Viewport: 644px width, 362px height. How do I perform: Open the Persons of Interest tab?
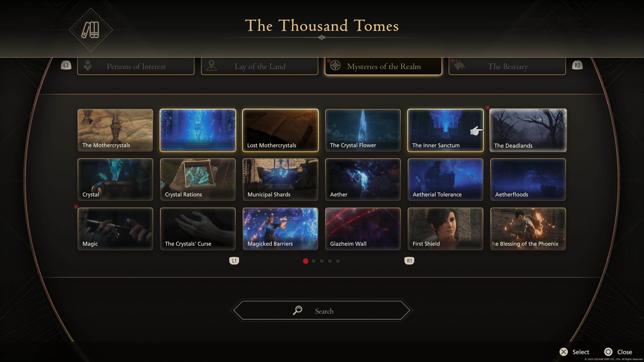tap(136, 66)
